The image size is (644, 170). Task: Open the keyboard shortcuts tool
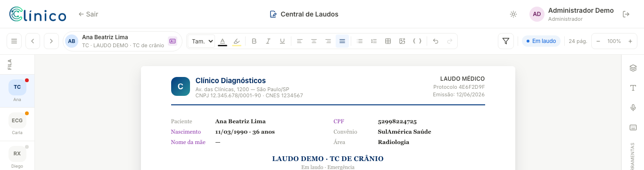[x=633, y=127]
